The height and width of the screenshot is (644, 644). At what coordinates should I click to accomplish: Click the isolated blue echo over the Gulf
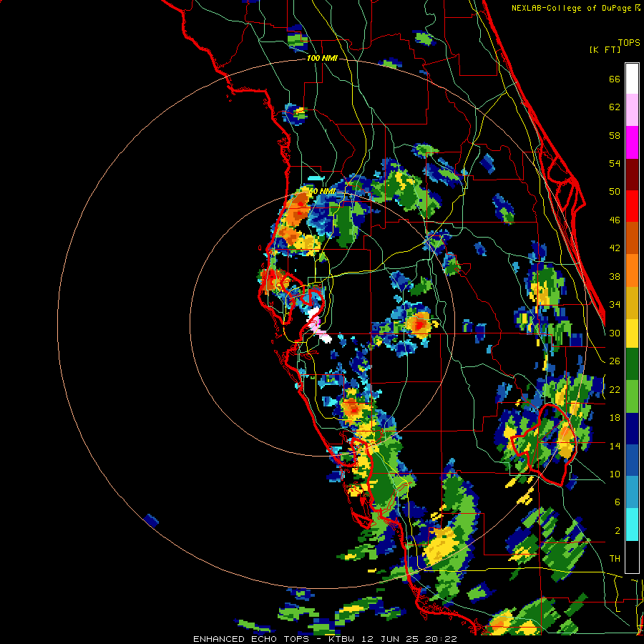[151, 520]
